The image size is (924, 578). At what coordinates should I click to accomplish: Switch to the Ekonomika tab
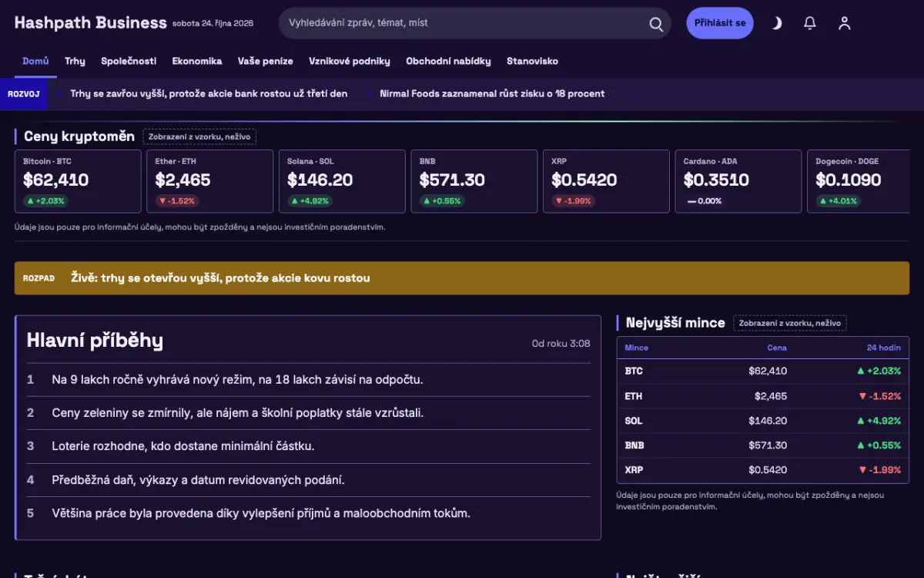pos(197,61)
